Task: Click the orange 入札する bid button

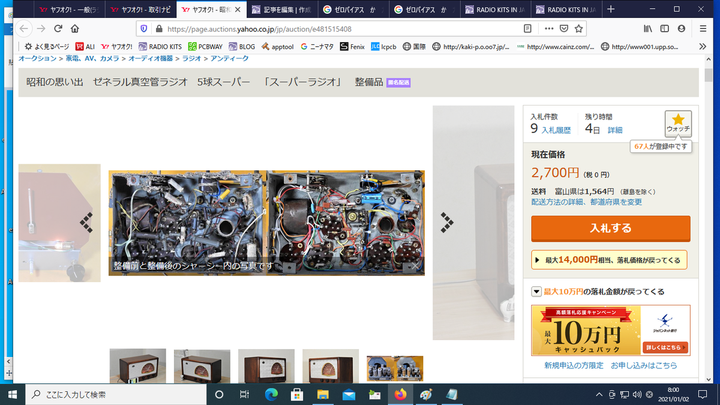Action: pyautogui.click(x=609, y=228)
